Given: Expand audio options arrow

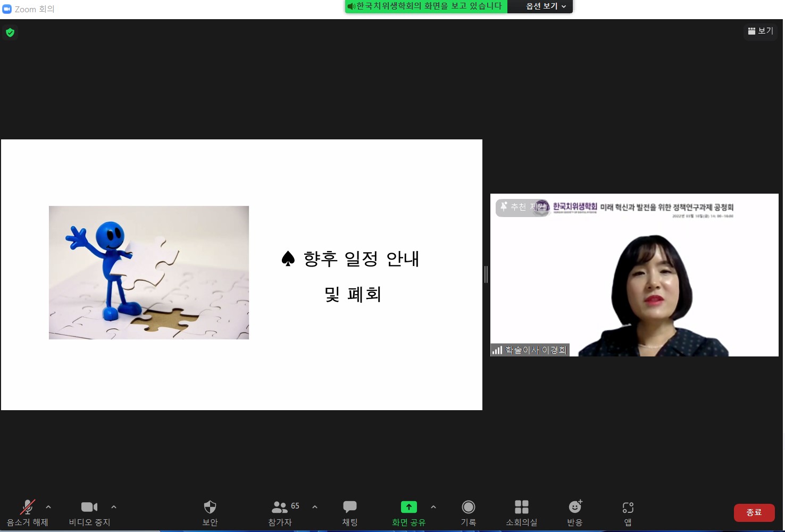Looking at the screenshot, I should pyautogui.click(x=48, y=507).
